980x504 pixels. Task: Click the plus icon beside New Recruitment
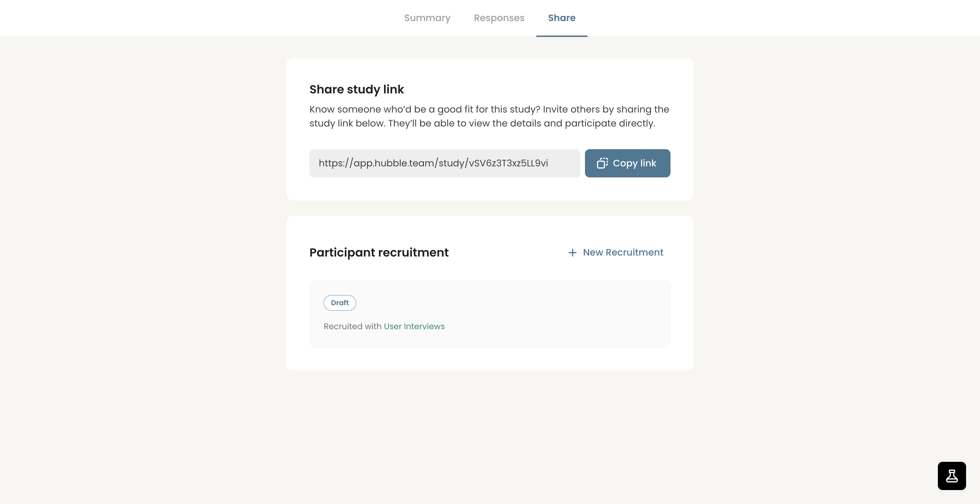tap(572, 252)
